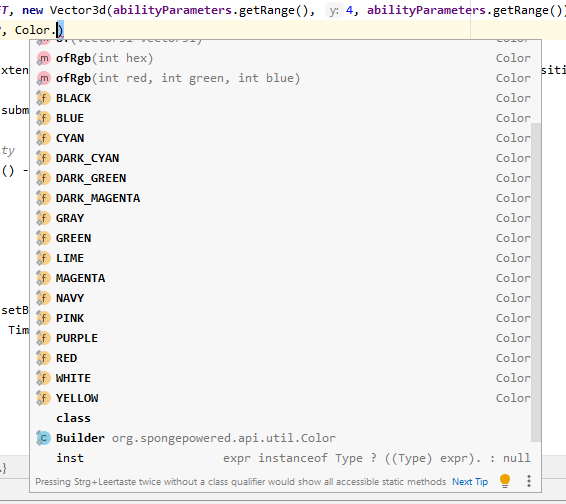
Task: Click field icon beside CYAN
Action: coord(43,138)
